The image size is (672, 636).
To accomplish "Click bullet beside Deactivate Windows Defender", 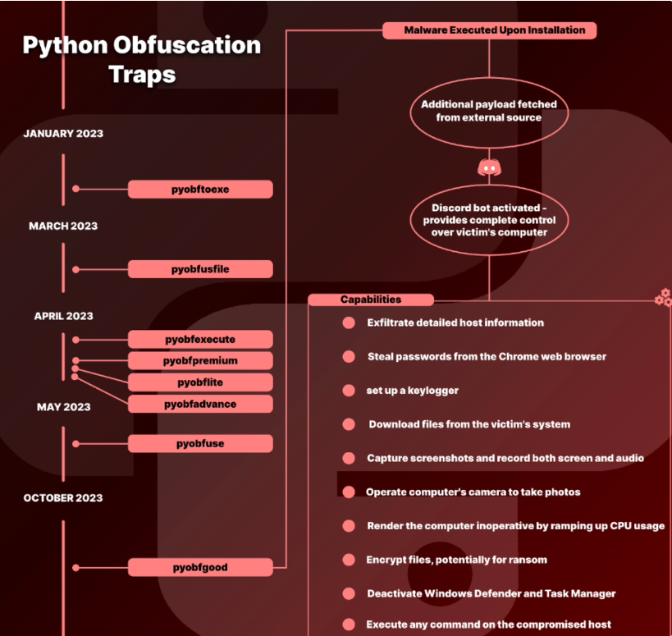I will click(x=349, y=593).
